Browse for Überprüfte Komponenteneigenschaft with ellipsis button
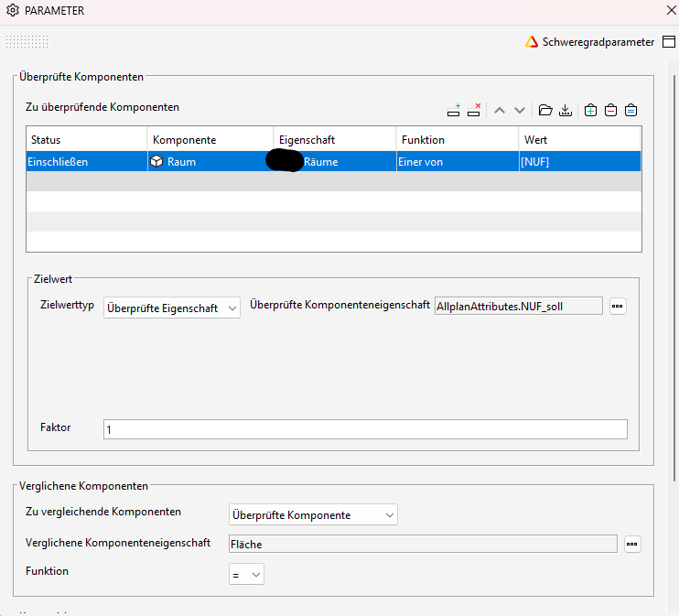This screenshot has width=679, height=616. (618, 307)
